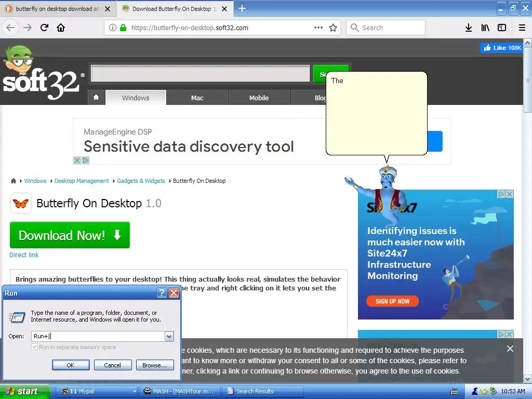Open Windows breadcrumb link
Viewport: 532px width, 399px height.
[35, 181]
